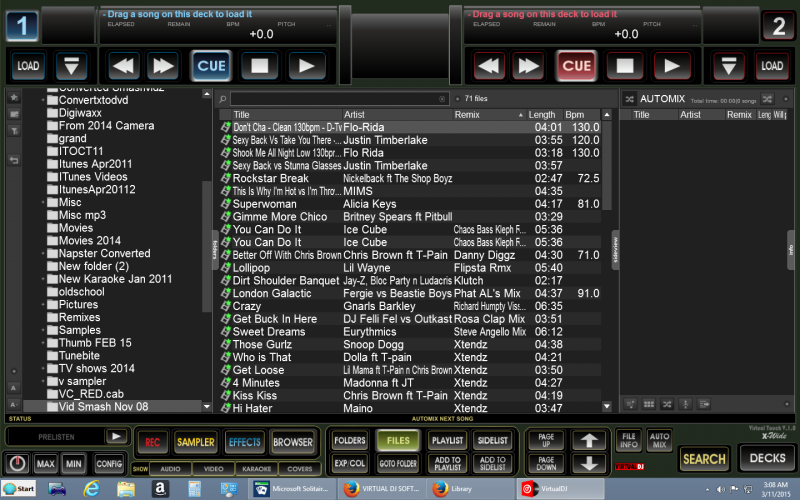800x500 pixels.
Task: Toggle the AUTO MIX button
Action: 659,440
